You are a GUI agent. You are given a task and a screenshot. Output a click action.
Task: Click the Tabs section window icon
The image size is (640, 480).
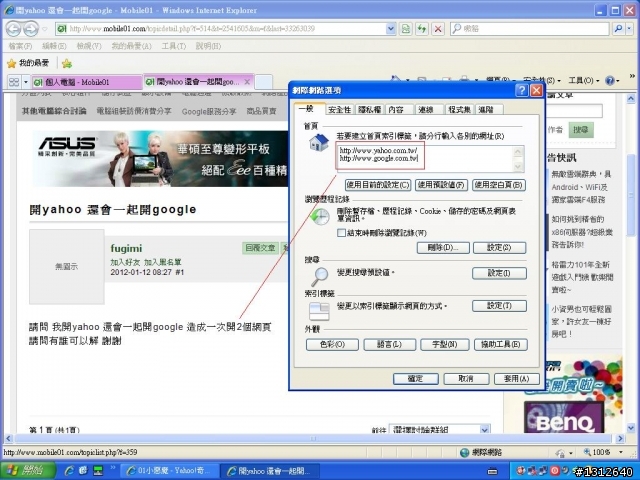319,311
